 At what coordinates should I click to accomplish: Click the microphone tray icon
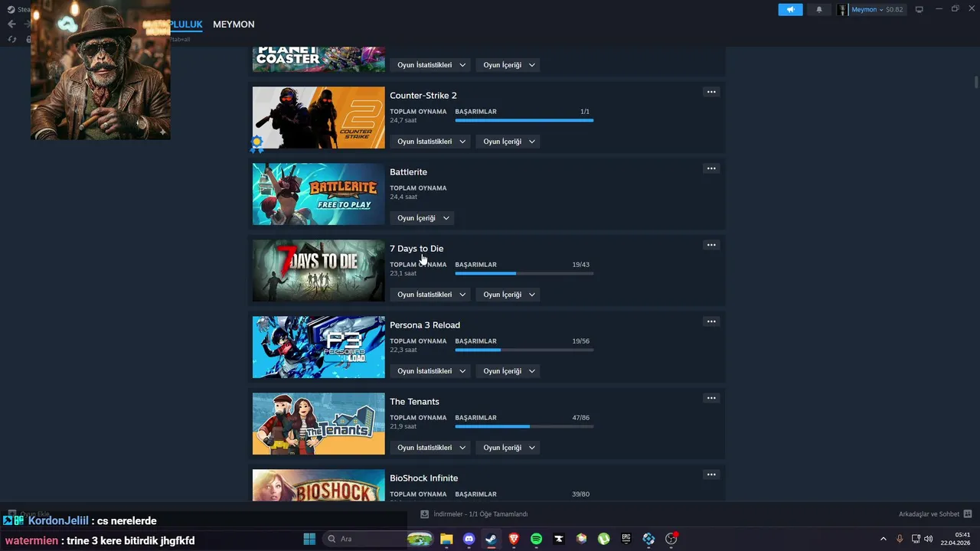(x=900, y=539)
